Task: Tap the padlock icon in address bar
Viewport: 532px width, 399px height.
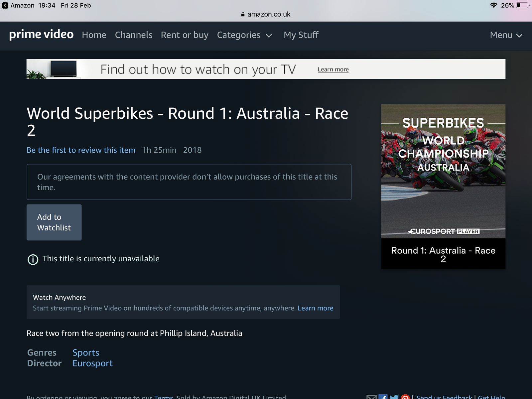Action: coord(243,14)
